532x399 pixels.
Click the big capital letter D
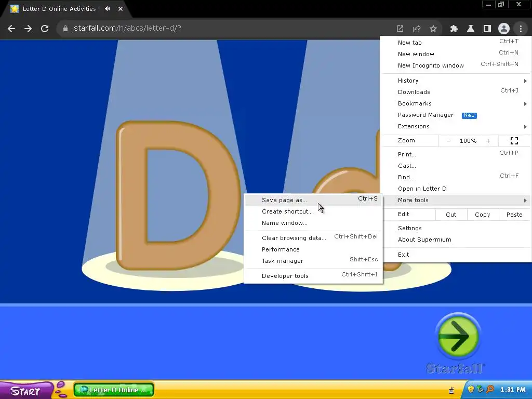(x=178, y=195)
